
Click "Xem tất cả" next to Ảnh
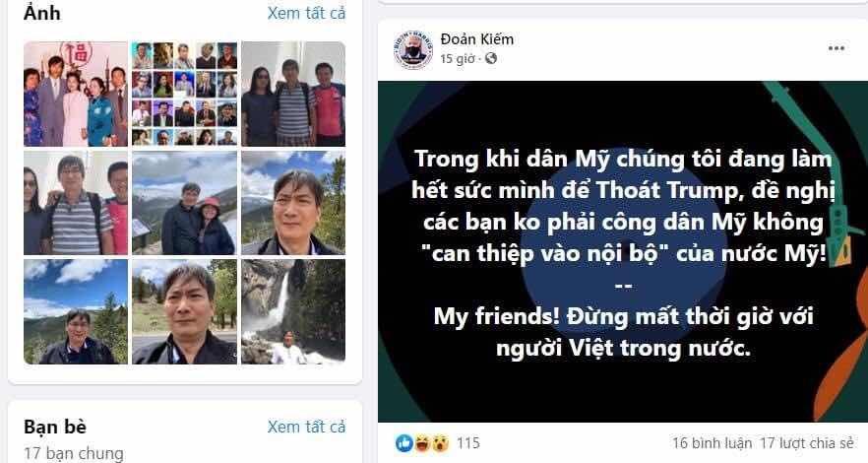(x=307, y=13)
